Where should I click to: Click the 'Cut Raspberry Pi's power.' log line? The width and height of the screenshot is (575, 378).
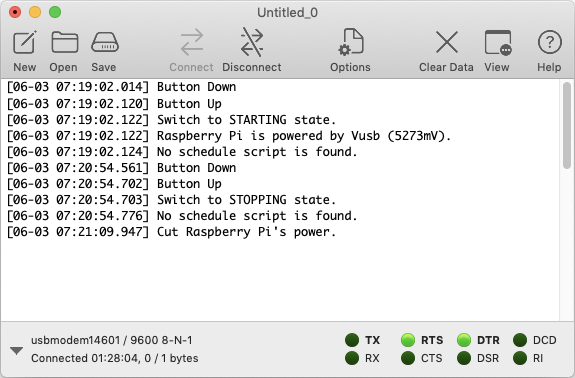click(171, 232)
